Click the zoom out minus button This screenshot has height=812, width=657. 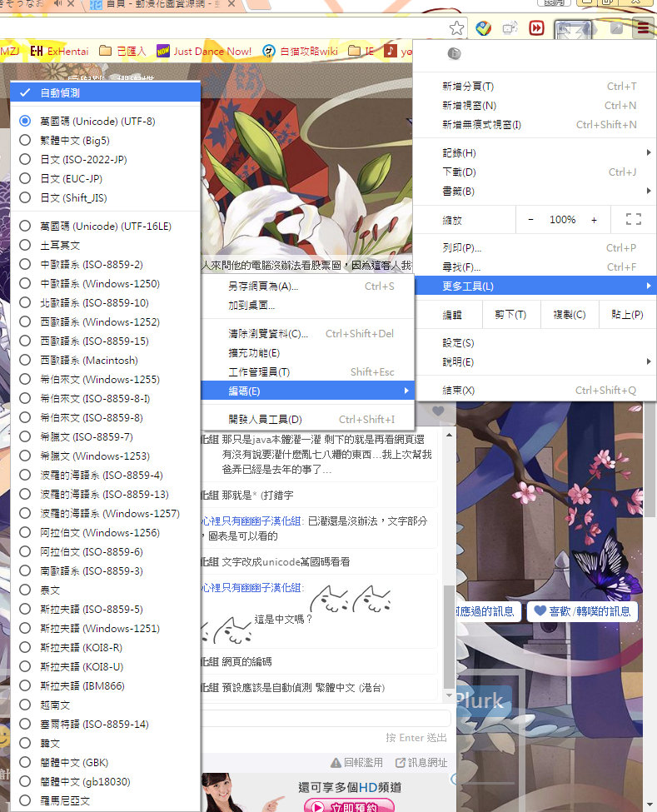click(x=530, y=220)
